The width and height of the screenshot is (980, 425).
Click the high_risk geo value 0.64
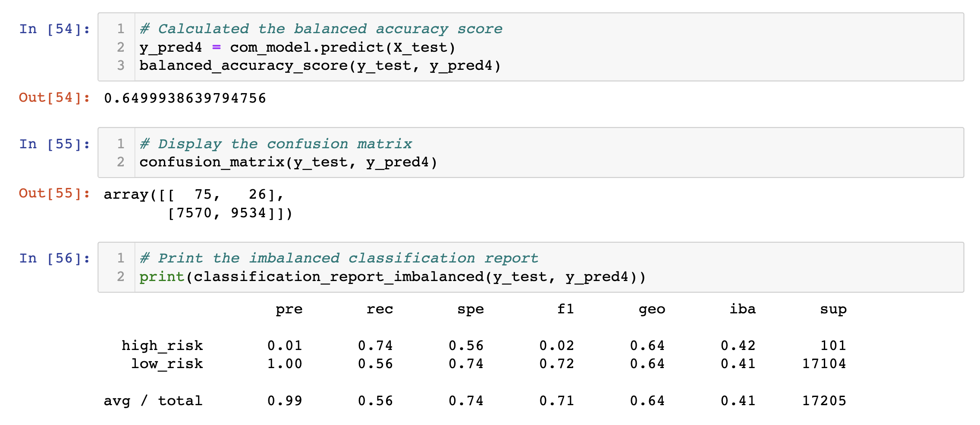coord(647,346)
